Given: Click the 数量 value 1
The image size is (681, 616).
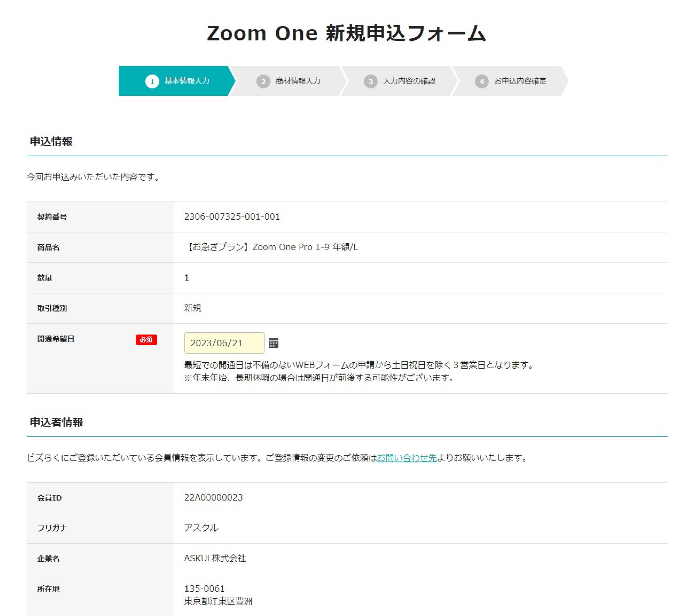Looking at the screenshot, I should 186,277.
